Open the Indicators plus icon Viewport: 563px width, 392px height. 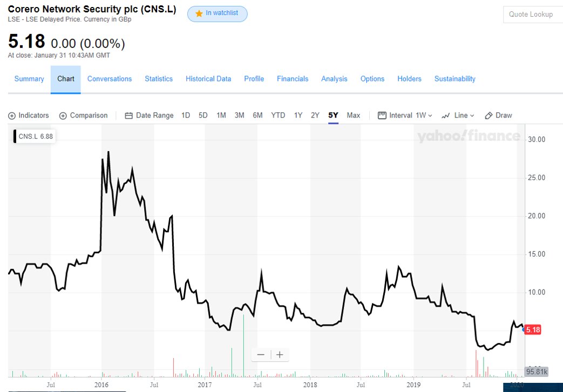pos(12,116)
